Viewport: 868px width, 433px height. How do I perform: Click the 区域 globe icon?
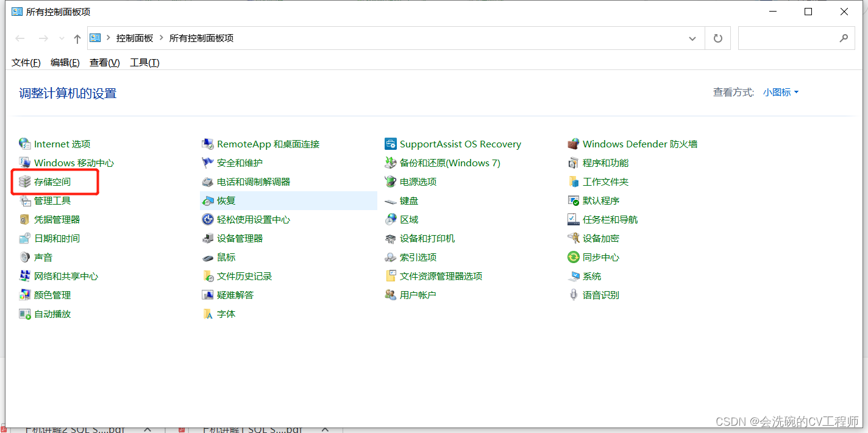(390, 219)
